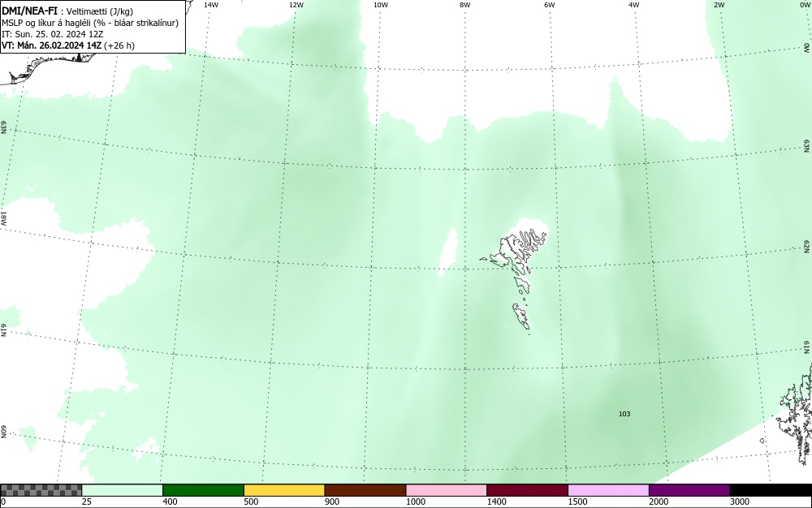Click the Shetland coastline outline at right

pyautogui.click(x=797, y=414)
